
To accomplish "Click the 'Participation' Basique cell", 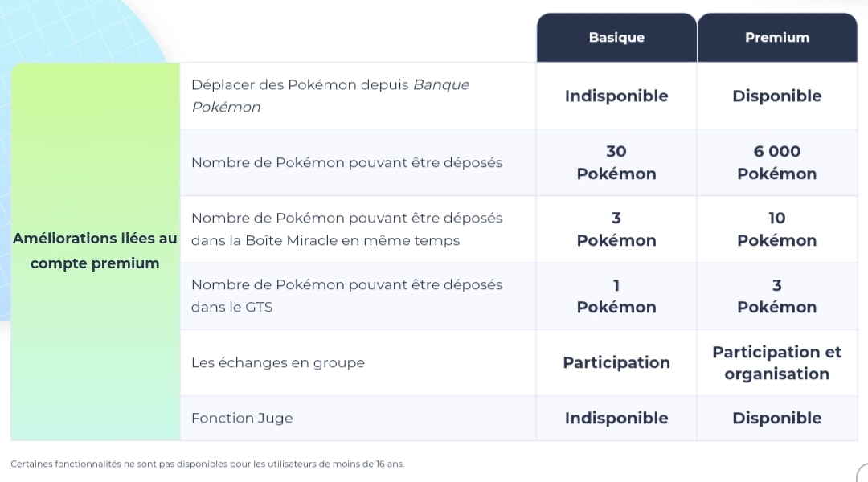I will (616, 362).
